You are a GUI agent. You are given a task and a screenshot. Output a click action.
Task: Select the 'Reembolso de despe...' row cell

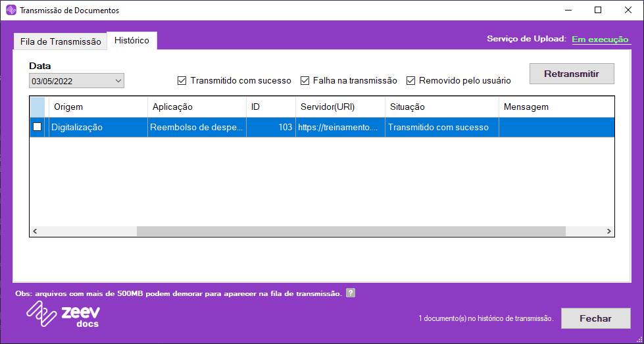pyautogui.click(x=197, y=127)
